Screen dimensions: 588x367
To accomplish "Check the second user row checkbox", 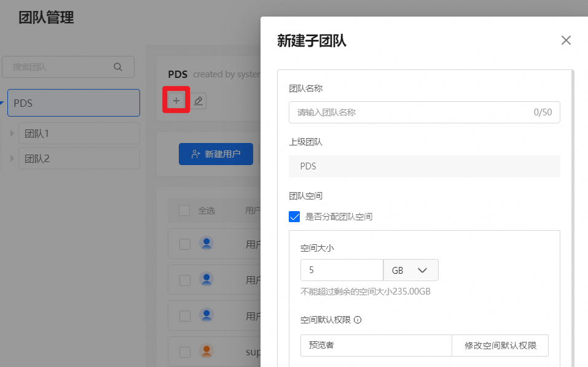I will pos(185,280).
